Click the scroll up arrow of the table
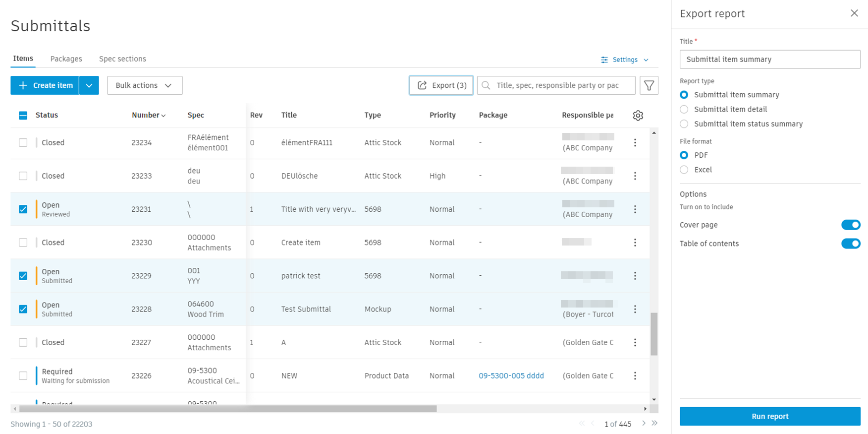 click(x=654, y=133)
